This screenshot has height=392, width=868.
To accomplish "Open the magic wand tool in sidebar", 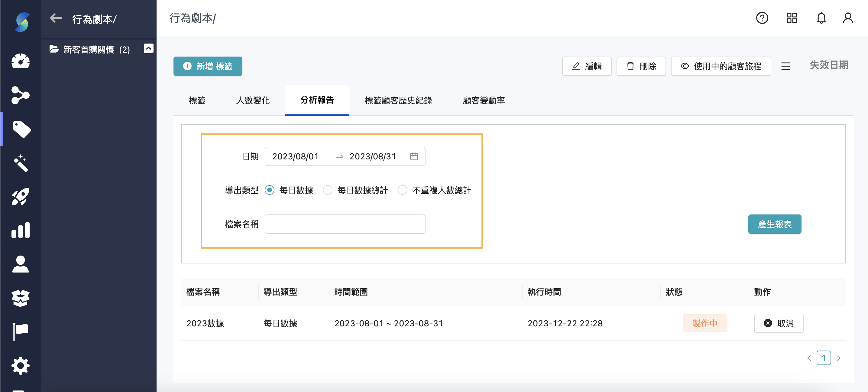I will point(21,163).
